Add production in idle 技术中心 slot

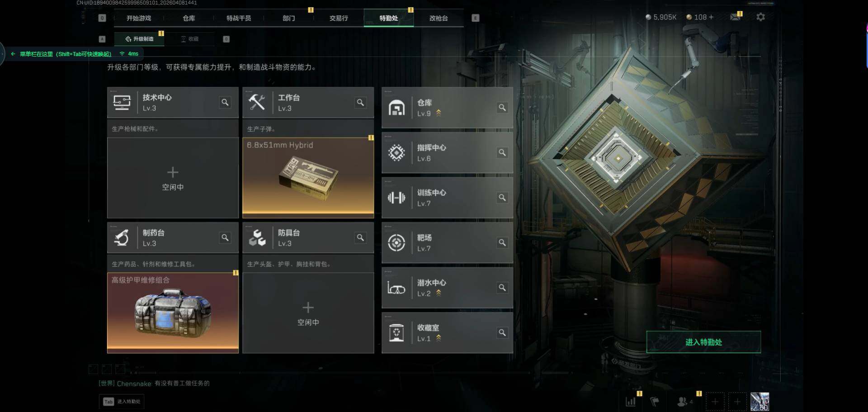(x=173, y=178)
